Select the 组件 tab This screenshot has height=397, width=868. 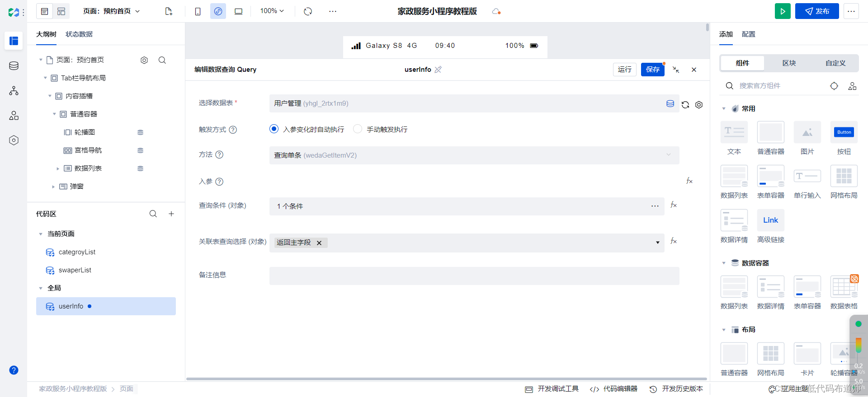[x=742, y=63]
